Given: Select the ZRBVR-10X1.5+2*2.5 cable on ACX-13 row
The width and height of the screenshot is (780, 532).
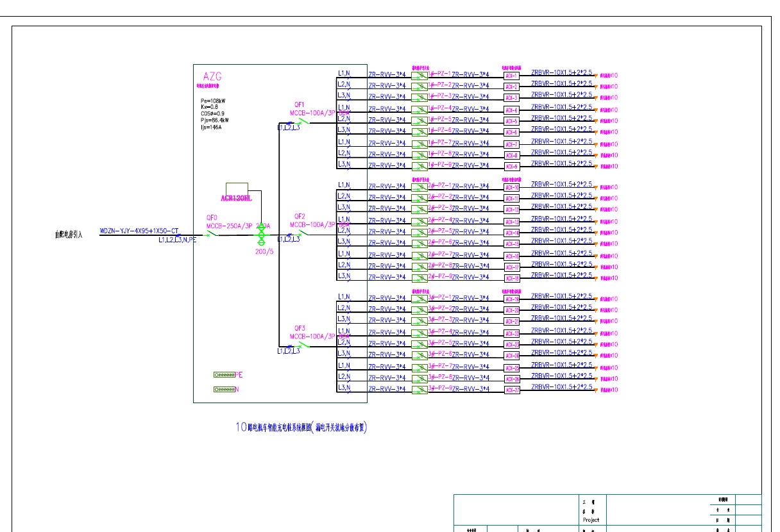Looking at the screenshot, I should 562,219.
